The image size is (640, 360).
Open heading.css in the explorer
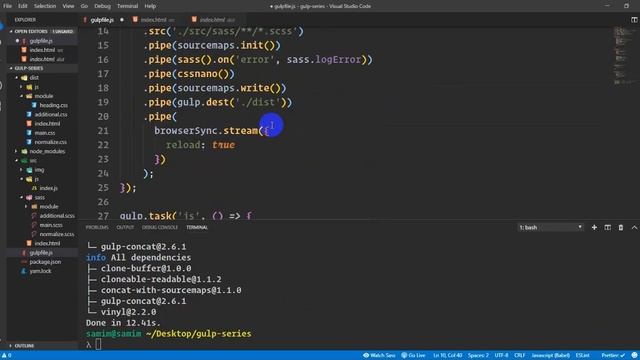pyautogui.click(x=53, y=105)
